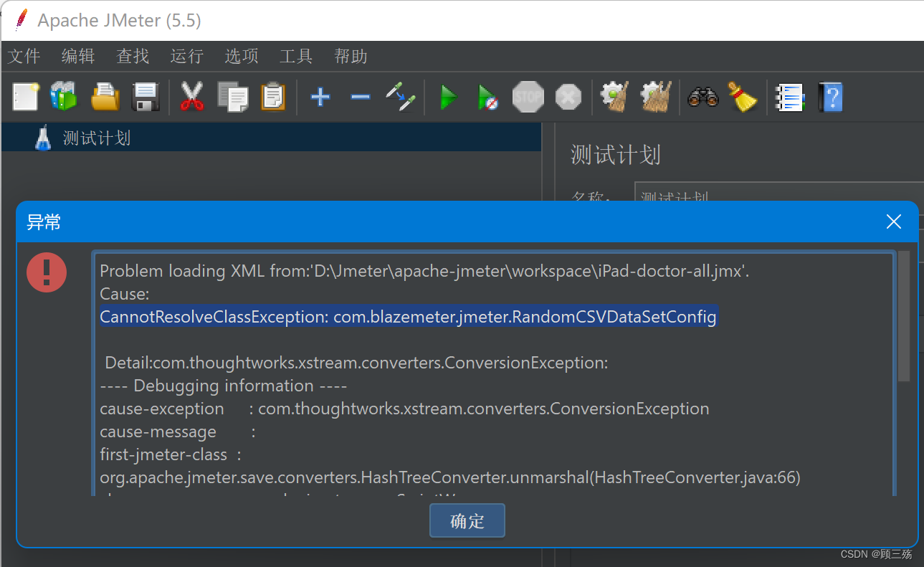Close the 异常 dialog
The image size is (924, 567).
893,221
